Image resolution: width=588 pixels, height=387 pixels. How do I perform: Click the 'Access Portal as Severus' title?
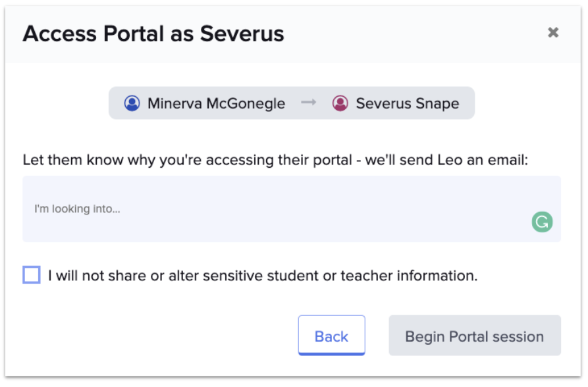pyautogui.click(x=153, y=33)
